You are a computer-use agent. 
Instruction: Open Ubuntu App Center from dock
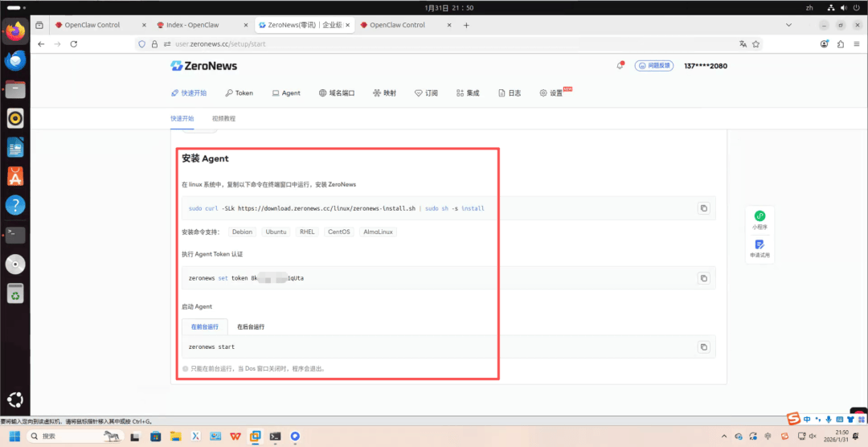15,176
